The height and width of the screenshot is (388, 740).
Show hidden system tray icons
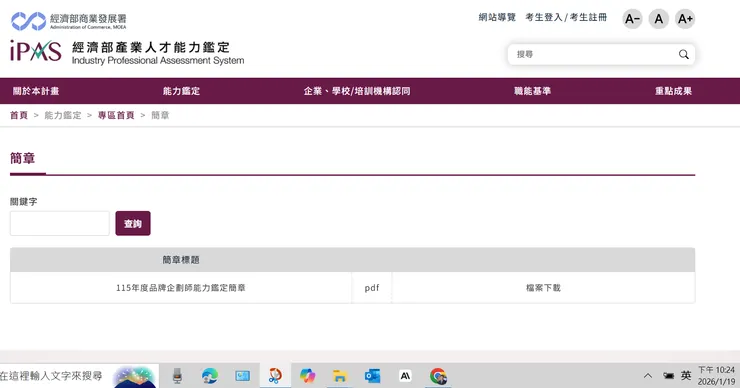coord(648,376)
